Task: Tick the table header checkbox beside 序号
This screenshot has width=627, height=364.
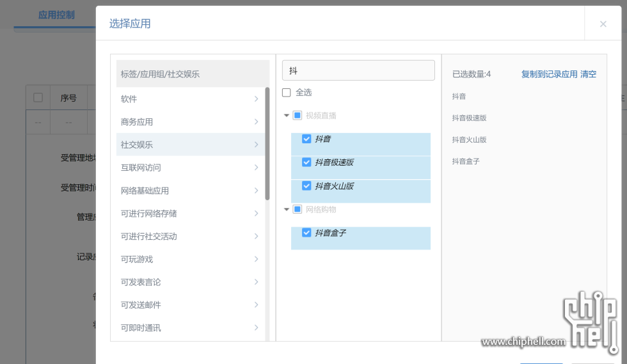Action: pos(38,98)
